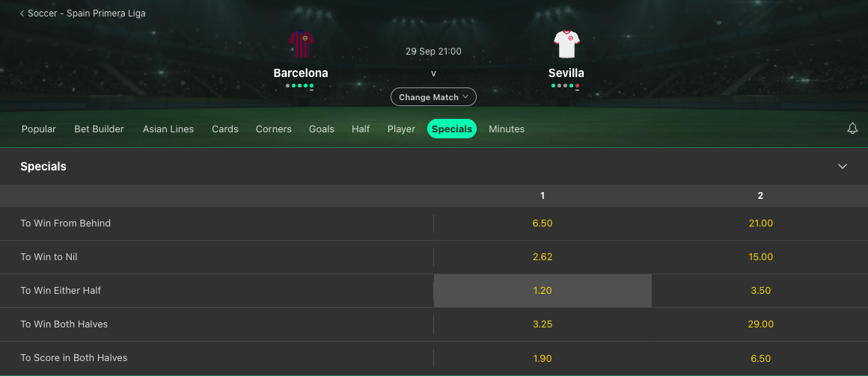The width and height of the screenshot is (868, 376).
Task: Click the notifications bell icon
Action: (x=852, y=129)
